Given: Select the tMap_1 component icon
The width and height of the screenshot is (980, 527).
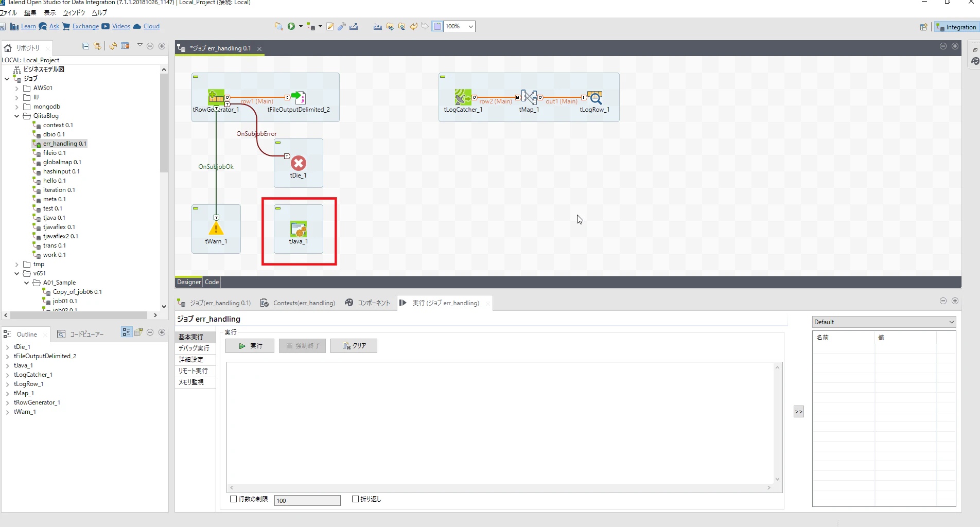Looking at the screenshot, I should tap(529, 97).
